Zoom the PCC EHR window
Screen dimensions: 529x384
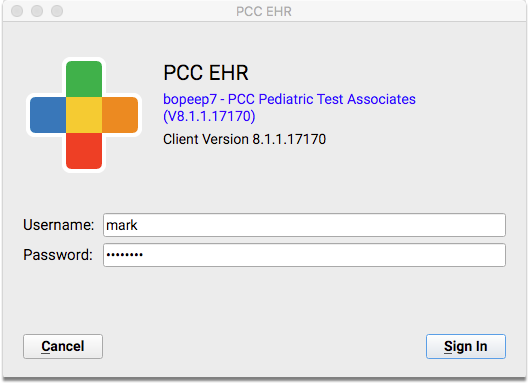tap(57, 11)
